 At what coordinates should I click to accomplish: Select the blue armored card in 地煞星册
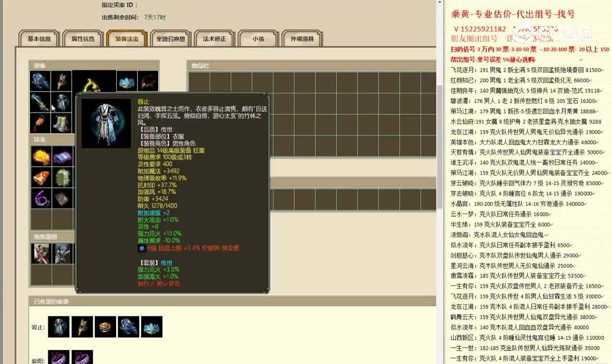[63, 253]
